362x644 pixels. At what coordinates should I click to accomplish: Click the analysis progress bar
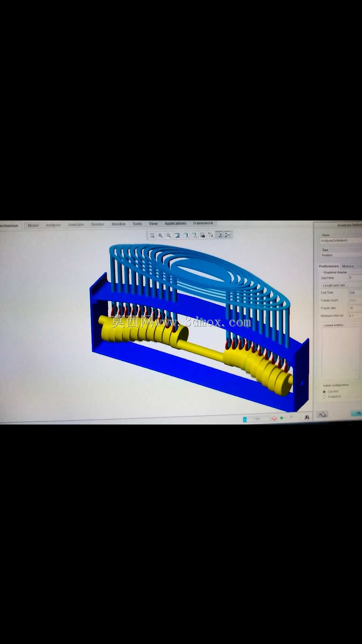tap(256, 419)
